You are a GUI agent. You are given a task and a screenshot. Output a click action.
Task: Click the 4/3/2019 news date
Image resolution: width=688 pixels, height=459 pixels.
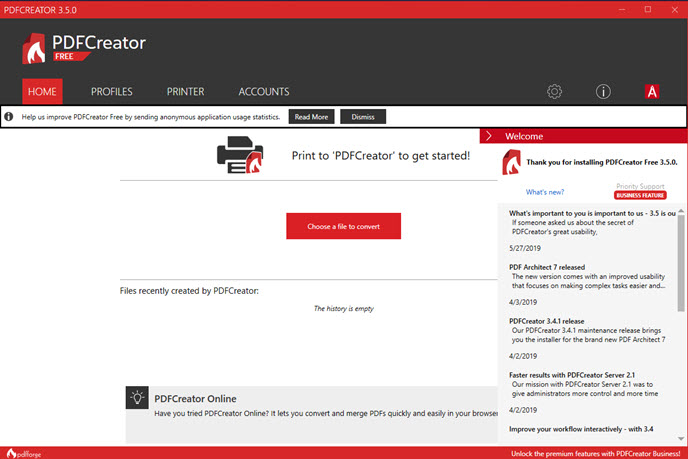click(523, 302)
